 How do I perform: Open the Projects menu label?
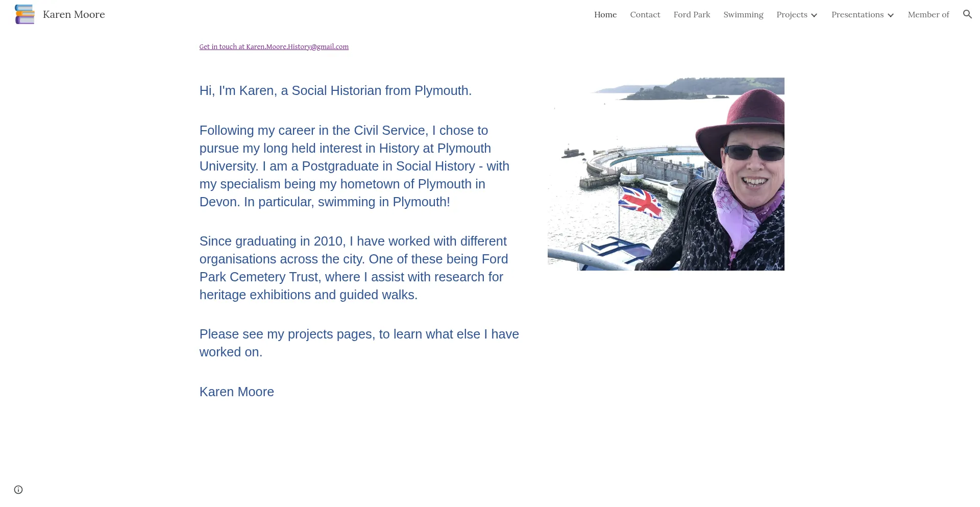(x=792, y=14)
